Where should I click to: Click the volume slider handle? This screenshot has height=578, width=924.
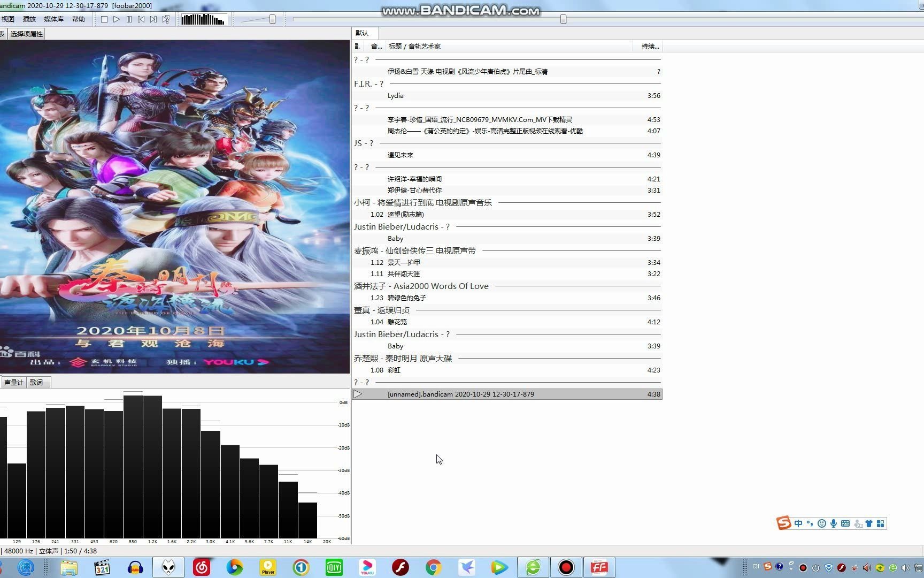coord(272,19)
